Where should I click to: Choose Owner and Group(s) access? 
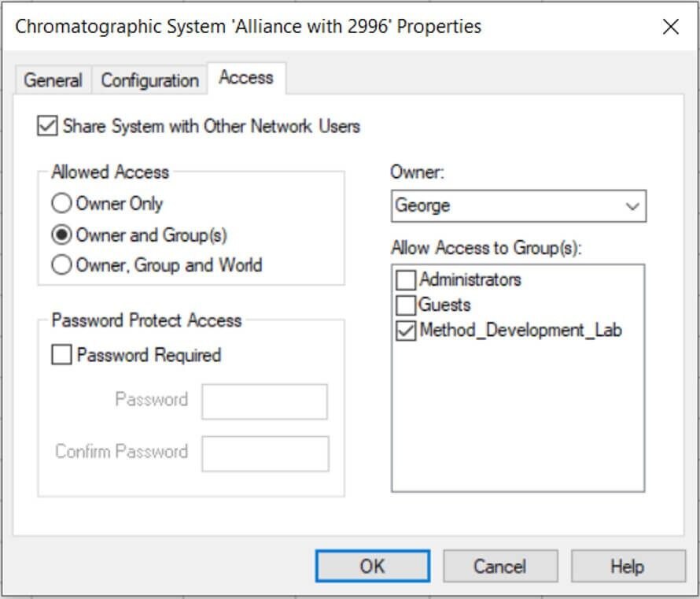61,235
